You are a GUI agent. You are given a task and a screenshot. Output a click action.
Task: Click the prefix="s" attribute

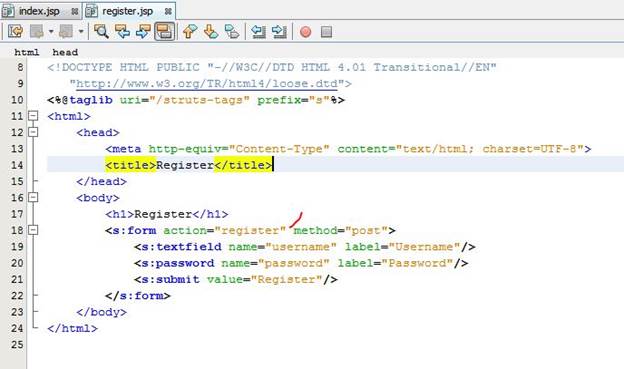[x=293, y=100]
